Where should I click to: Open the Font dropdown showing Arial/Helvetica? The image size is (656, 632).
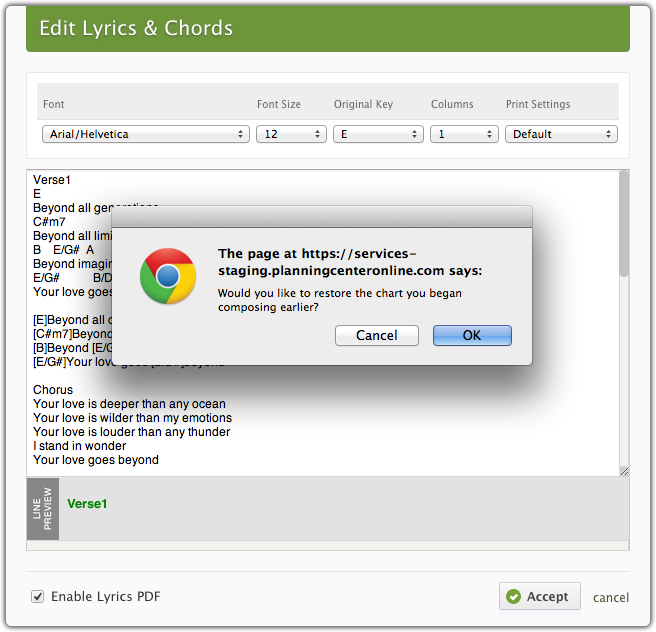coord(145,134)
